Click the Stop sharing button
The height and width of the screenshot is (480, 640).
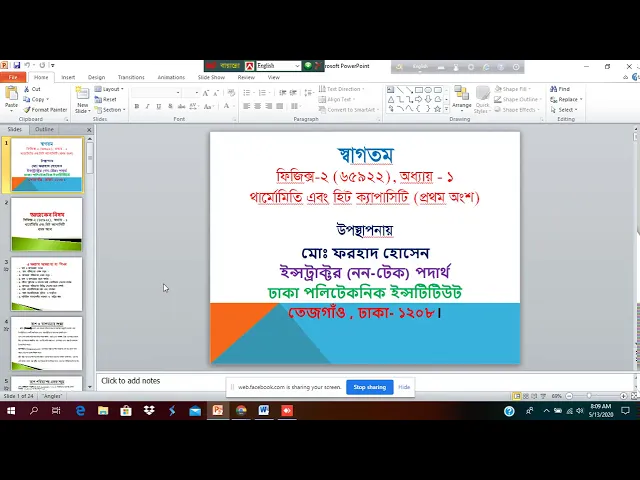(x=369, y=387)
